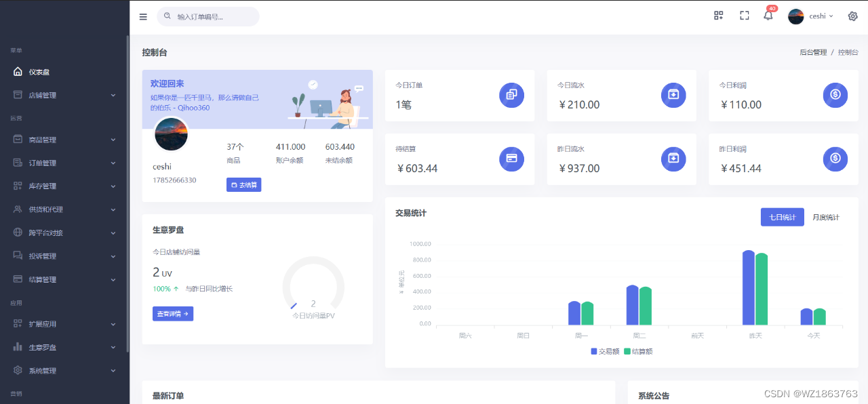
Task: Toggle fullscreen mode from the header
Action: (x=744, y=15)
